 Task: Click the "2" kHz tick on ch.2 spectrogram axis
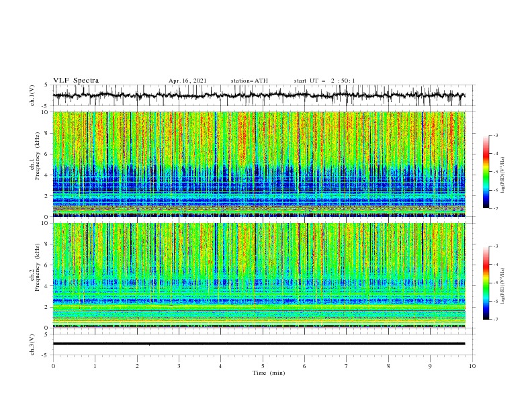pos(47,307)
